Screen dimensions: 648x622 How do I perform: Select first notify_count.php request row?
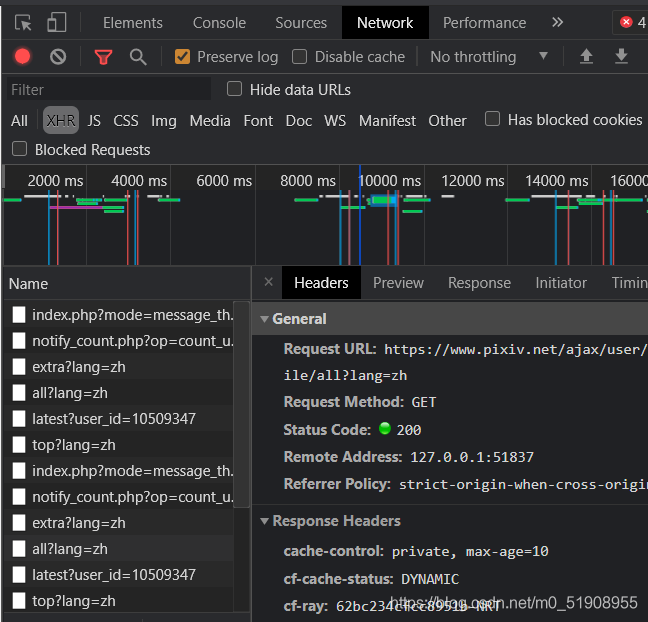(119, 341)
